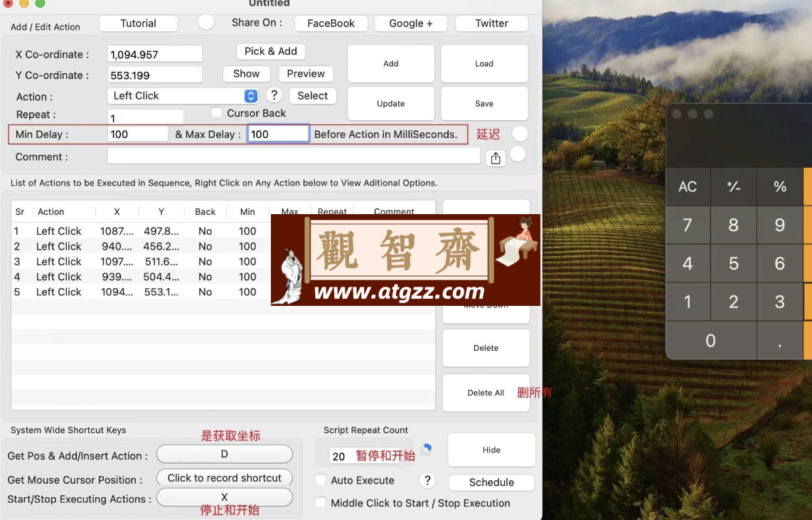Click the 'Click to record shortcut' button
Viewport: 812px width, 520px height.
(x=224, y=477)
